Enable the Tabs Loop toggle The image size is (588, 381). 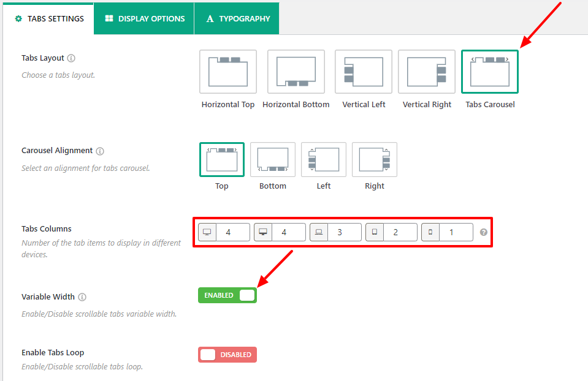point(227,355)
